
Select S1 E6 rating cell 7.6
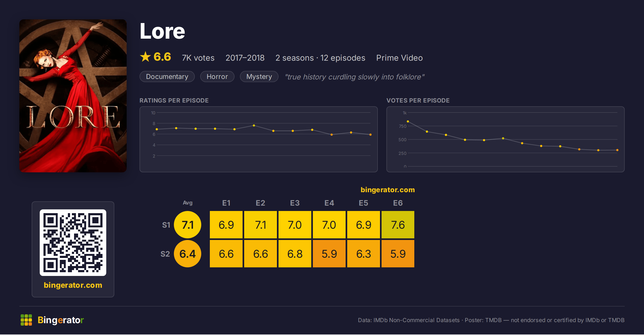click(x=398, y=225)
